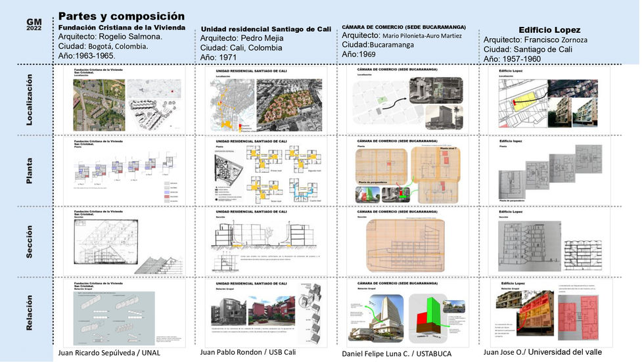
Task: Click author 'Juan Jose O./ Universidad del valle'
Action: [x=543, y=352]
